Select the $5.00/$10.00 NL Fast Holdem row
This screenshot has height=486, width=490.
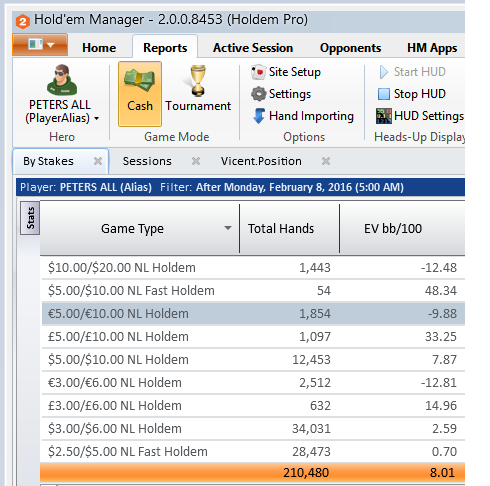[253, 291]
